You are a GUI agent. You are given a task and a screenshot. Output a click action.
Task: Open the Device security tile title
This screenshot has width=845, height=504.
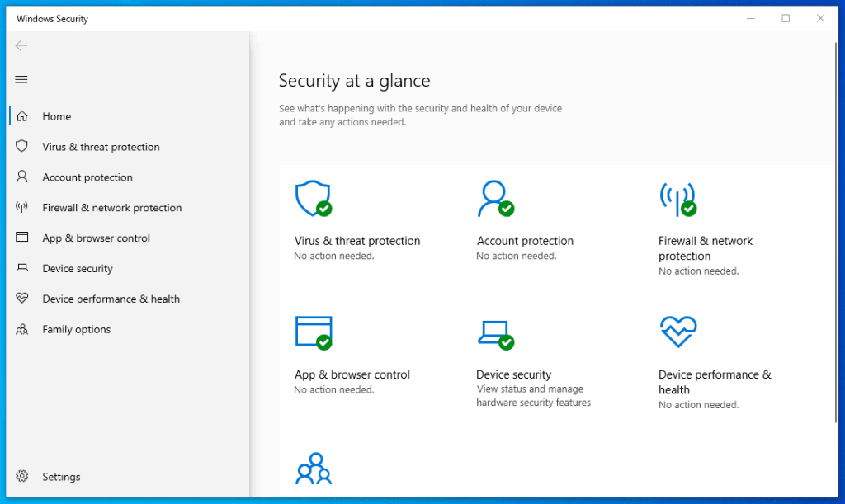coord(513,374)
